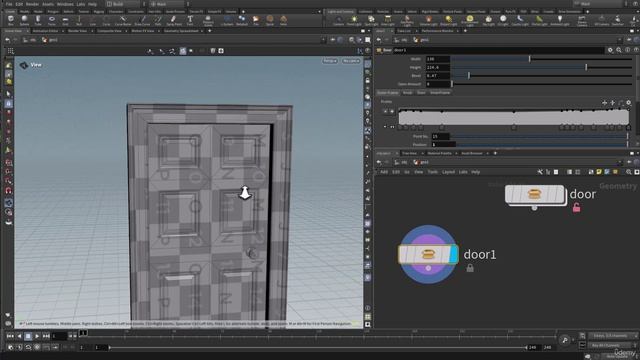The height and width of the screenshot is (360, 640).
Task: Select the Tube shelf tool
Action: coord(38,20)
